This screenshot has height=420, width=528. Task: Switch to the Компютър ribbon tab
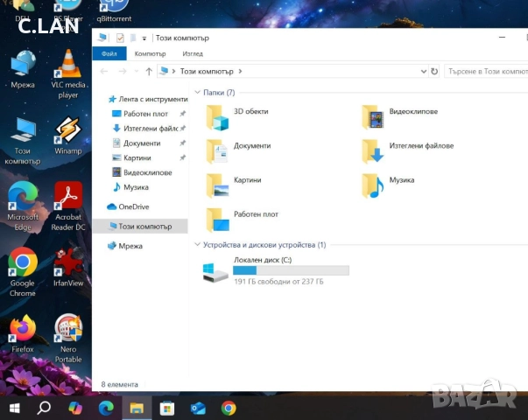[x=150, y=54]
